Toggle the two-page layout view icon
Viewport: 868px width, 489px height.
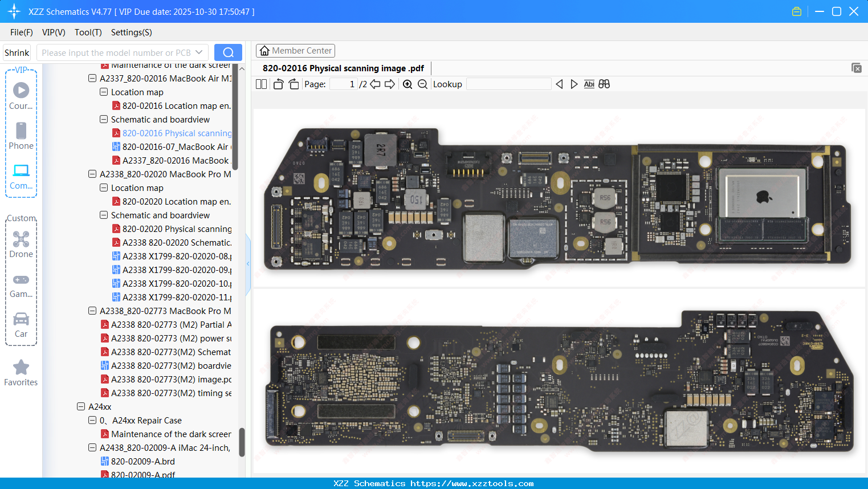point(261,84)
